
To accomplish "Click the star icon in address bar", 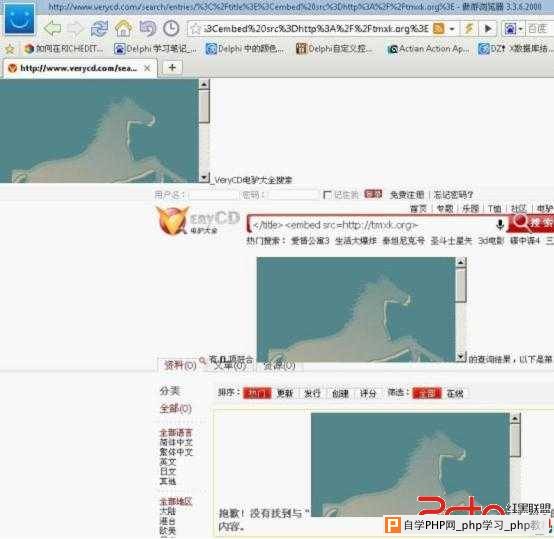I will [x=195, y=29].
